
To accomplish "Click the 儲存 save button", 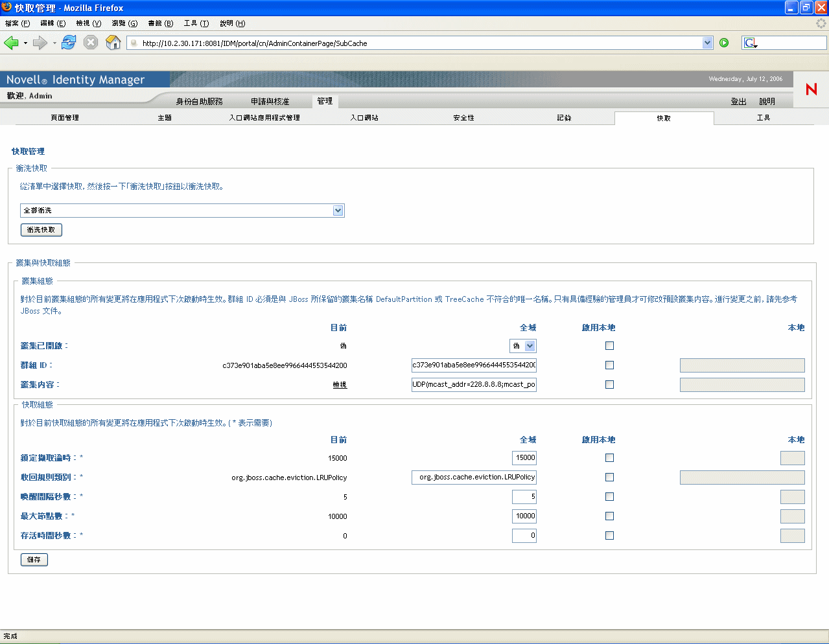I will [x=34, y=560].
